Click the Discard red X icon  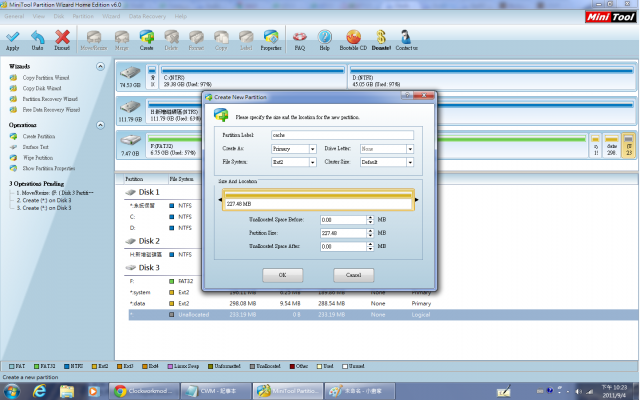tap(62, 37)
